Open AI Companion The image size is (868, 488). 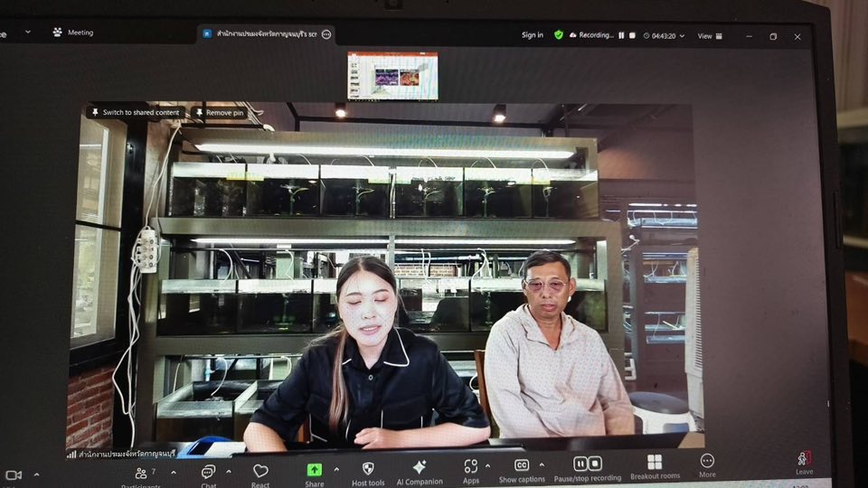[420, 473]
